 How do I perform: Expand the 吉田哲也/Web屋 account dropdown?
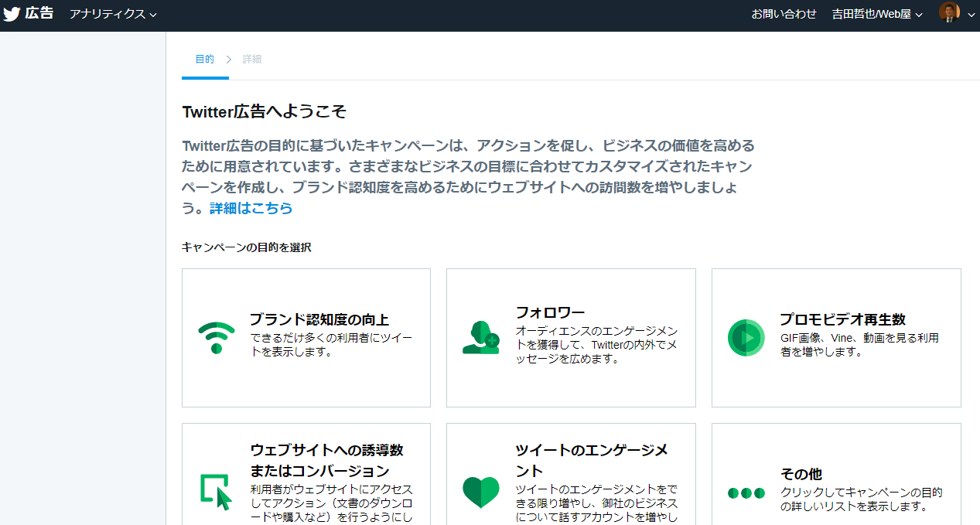pyautogui.click(x=877, y=14)
